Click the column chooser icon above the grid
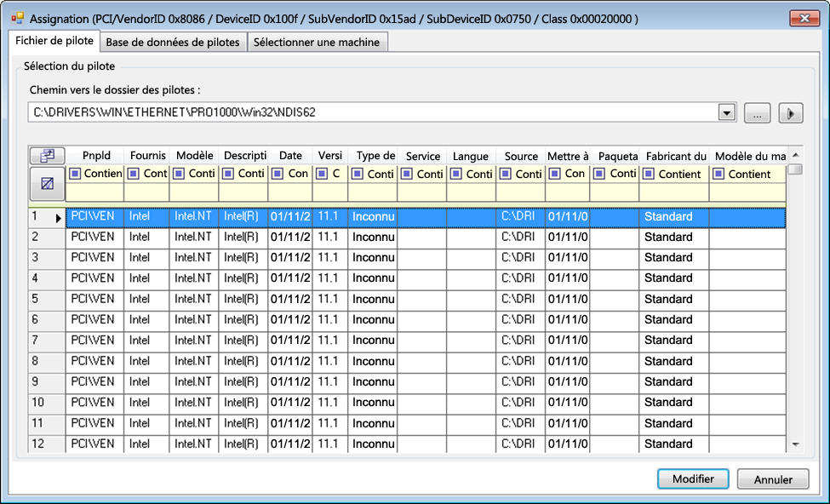This screenshot has width=830, height=504. tap(46, 156)
